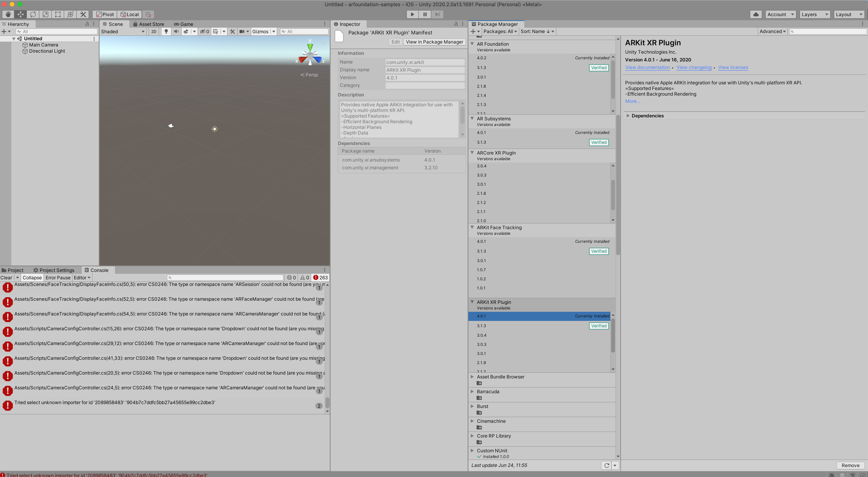Select the Hand tool in the toolbar
Image resolution: width=868 pixels, height=477 pixels.
[x=8, y=14]
